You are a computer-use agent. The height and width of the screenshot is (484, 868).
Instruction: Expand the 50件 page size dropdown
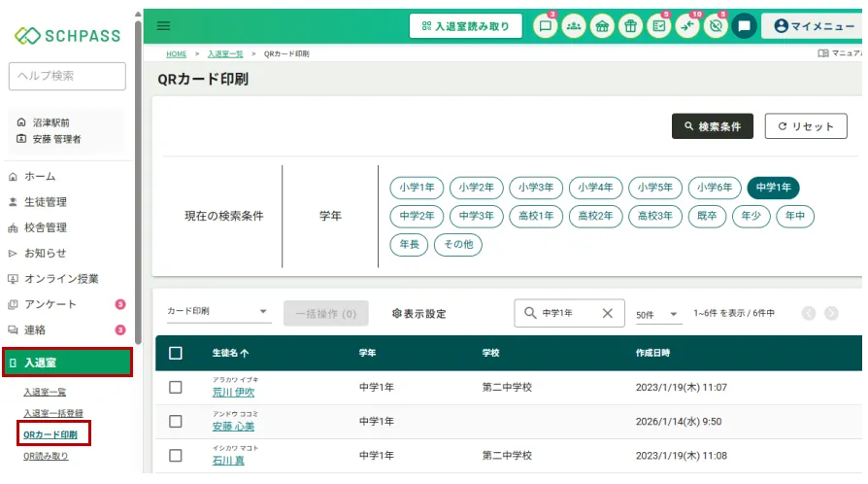655,314
